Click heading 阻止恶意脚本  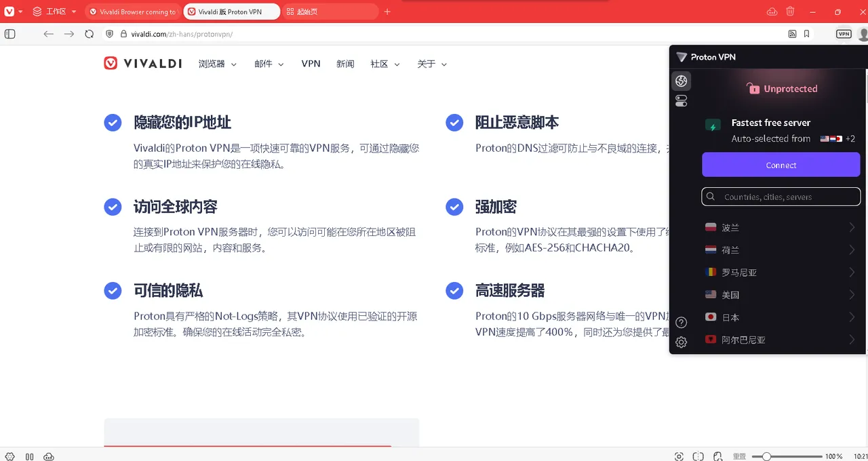tap(517, 122)
